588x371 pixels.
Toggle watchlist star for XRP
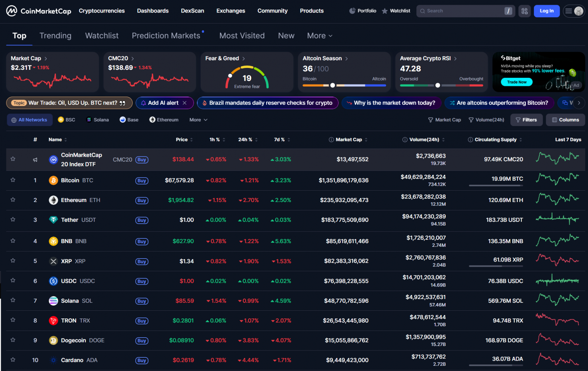tap(13, 261)
